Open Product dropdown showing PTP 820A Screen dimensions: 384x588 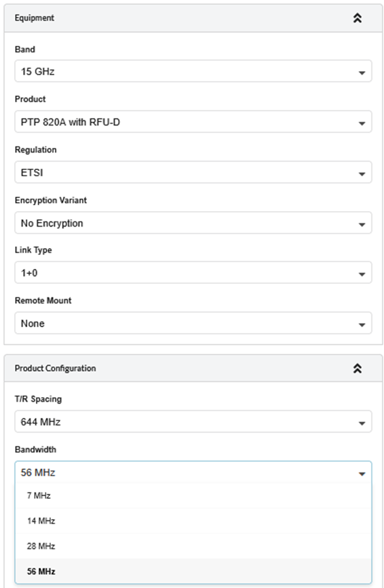tap(185, 123)
